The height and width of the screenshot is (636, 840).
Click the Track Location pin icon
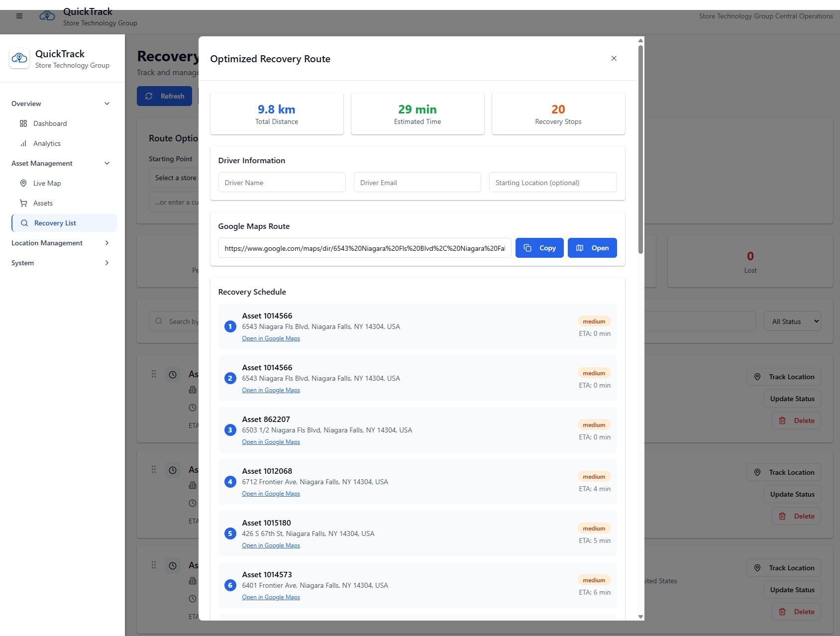(757, 377)
